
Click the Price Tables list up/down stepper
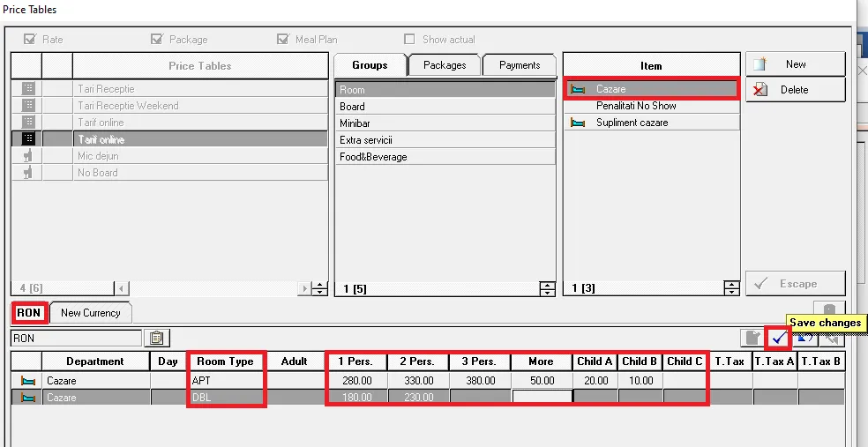(x=319, y=288)
